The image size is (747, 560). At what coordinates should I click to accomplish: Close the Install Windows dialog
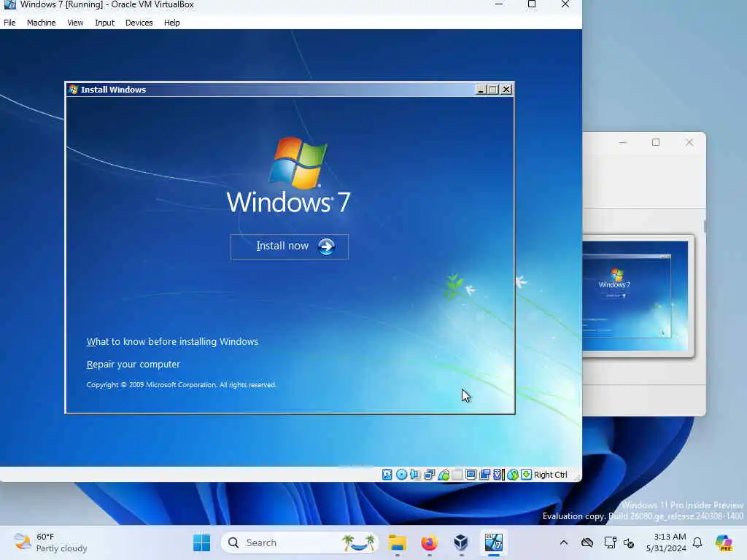506,90
